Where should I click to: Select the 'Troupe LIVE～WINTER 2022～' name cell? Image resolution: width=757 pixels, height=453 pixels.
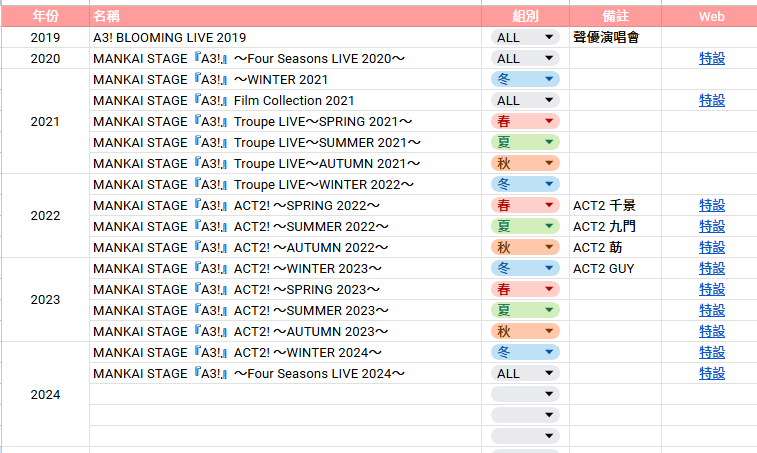285,184
